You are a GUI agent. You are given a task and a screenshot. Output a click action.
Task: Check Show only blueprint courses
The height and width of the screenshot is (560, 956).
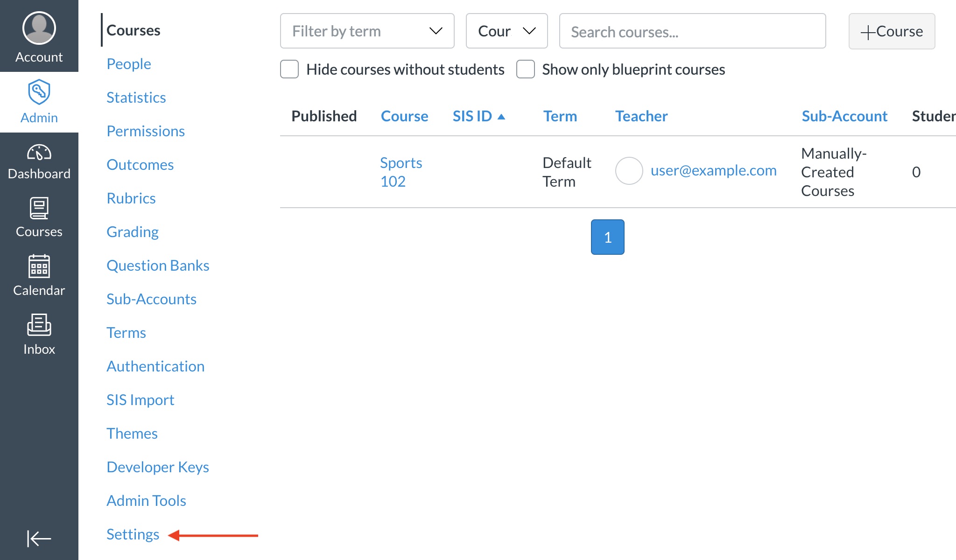pyautogui.click(x=526, y=69)
